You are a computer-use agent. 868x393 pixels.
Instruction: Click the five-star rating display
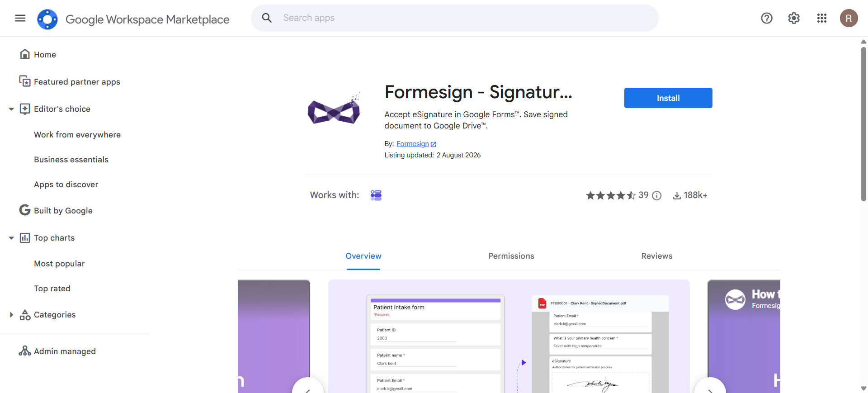(x=611, y=195)
